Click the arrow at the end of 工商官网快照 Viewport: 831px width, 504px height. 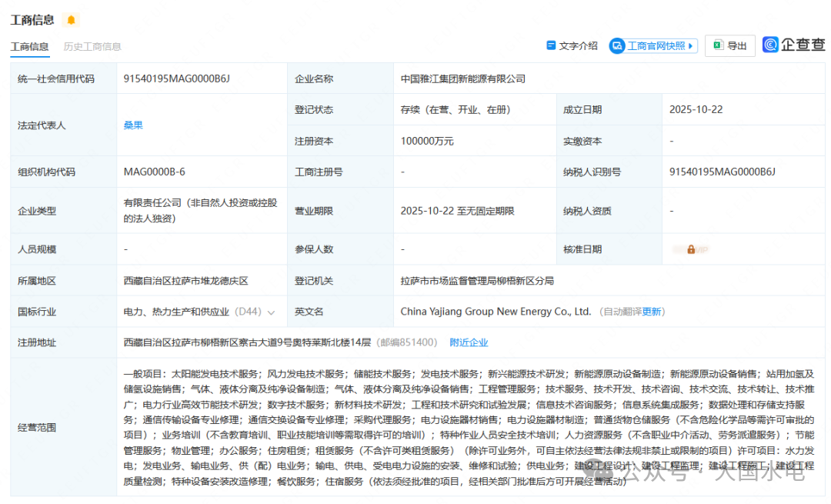tap(690, 45)
